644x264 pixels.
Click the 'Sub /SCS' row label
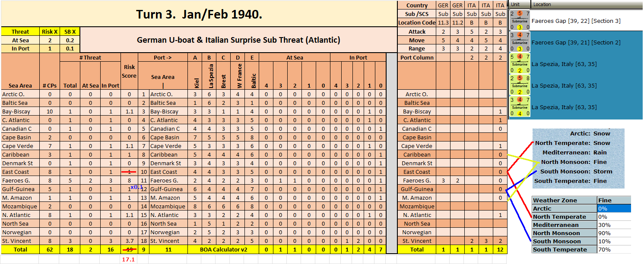pyautogui.click(x=417, y=14)
